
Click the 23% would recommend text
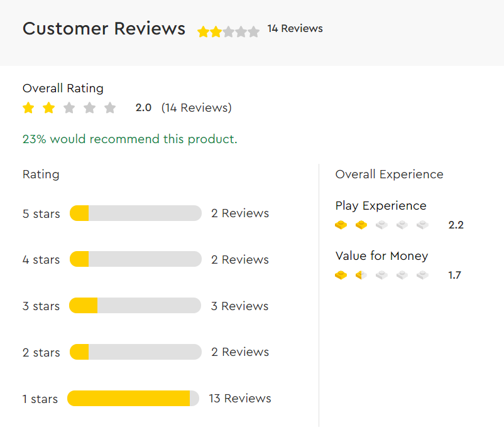coord(130,139)
